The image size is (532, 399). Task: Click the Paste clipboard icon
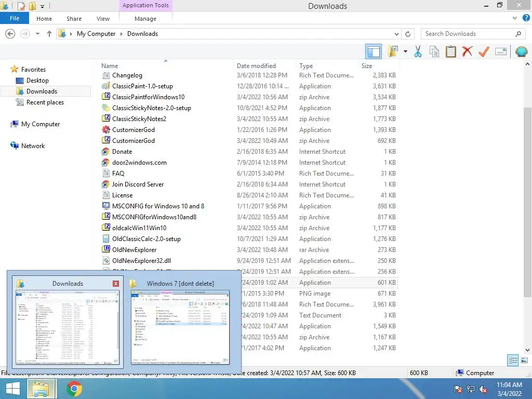coord(451,51)
